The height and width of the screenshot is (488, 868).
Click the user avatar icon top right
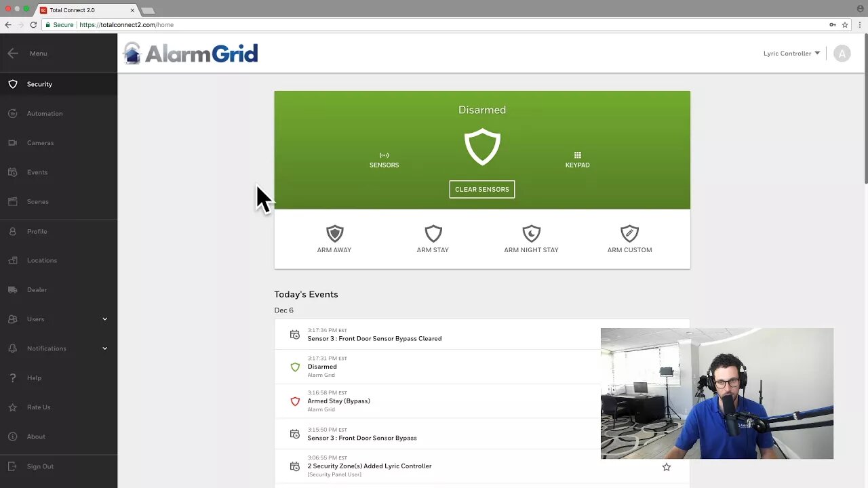[842, 54]
